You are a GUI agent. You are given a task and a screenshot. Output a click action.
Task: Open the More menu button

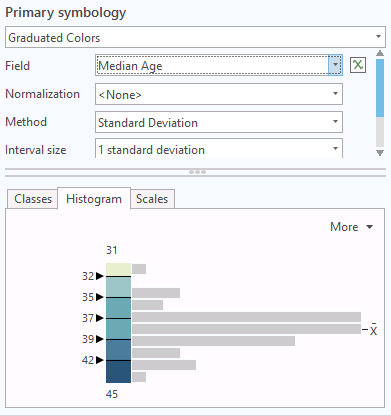(351, 227)
